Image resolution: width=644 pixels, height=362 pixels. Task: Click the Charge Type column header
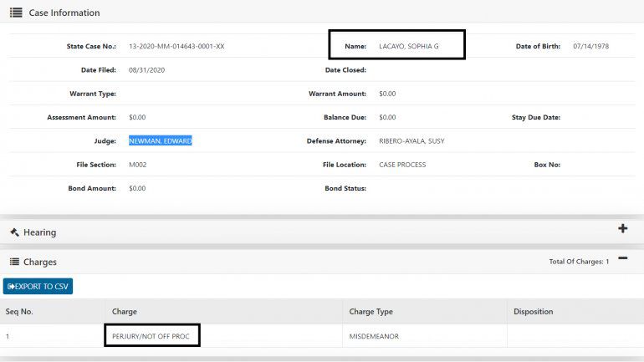[371, 312]
